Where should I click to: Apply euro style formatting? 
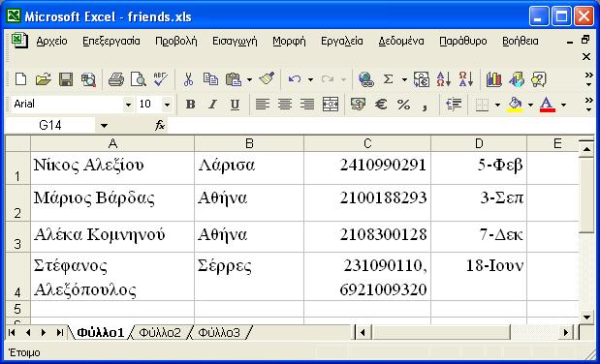pyautogui.click(x=381, y=104)
